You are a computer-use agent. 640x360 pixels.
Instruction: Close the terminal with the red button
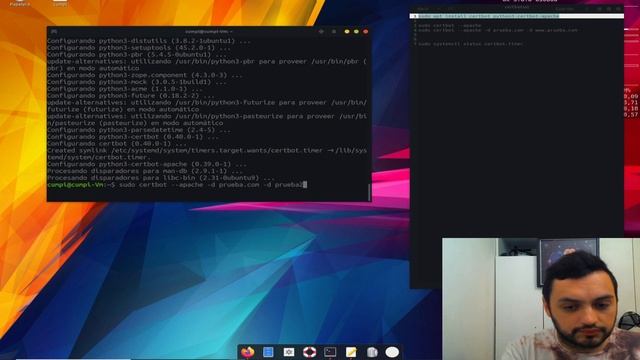pos(366,31)
